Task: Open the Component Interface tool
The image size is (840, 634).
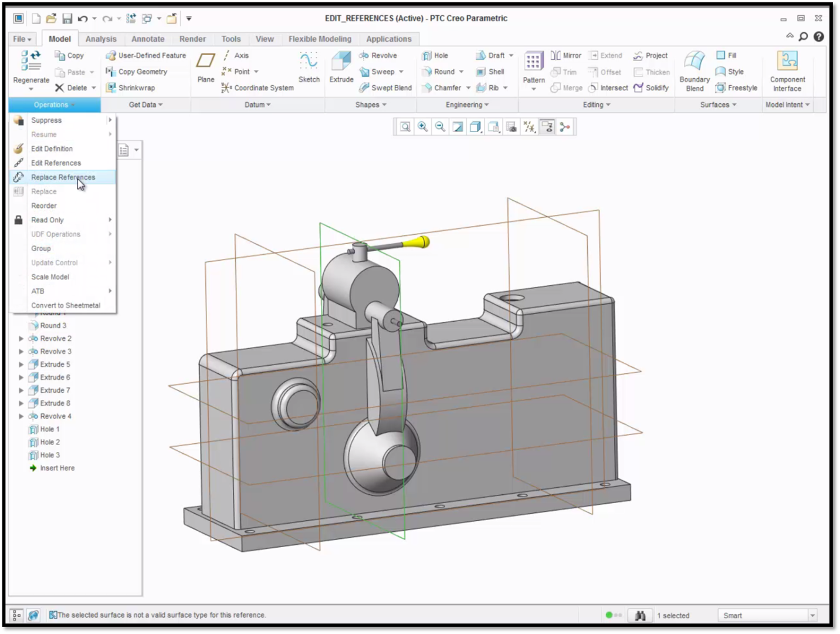Action: (787, 72)
